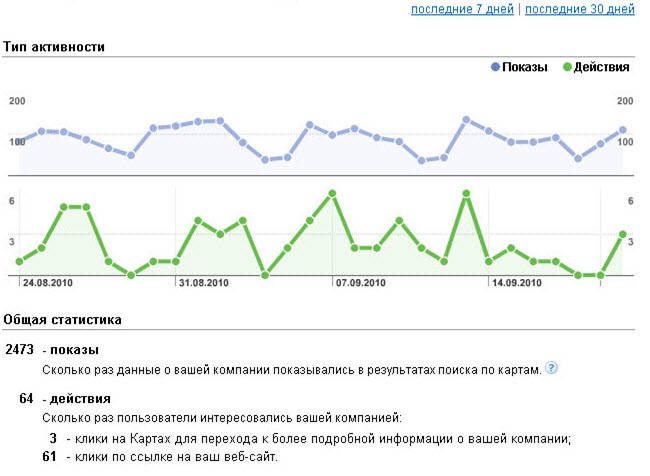
Task: Click the 'Общая статистика' heading
Action: (x=62, y=320)
